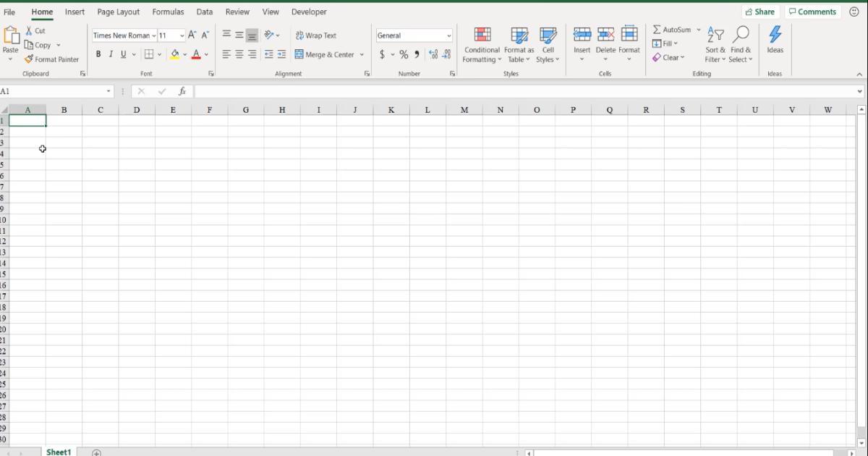Viewport: 868px width, 456px height.
Task: Apply the Percent Style format
Action: pos(403,54)
